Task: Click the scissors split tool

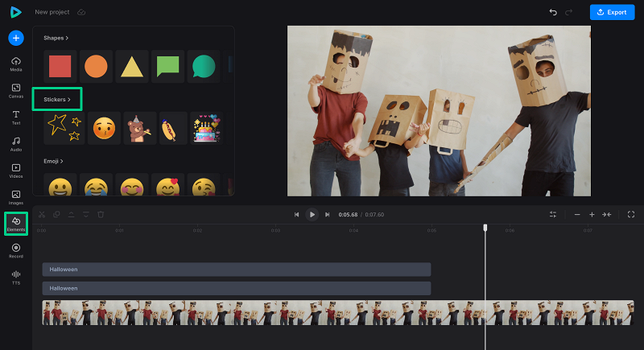Action: click(42, 215)
